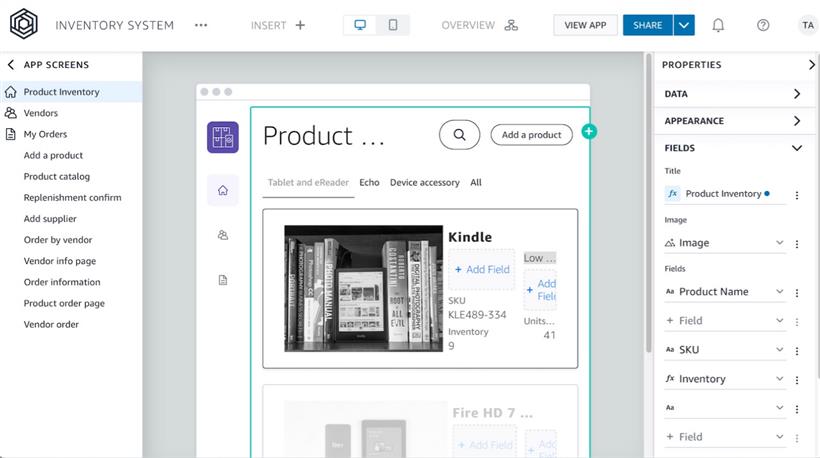This screenshot has width=820, height=458.
Task: Open the Add supplier screen
Action: [x=50, y=219]
